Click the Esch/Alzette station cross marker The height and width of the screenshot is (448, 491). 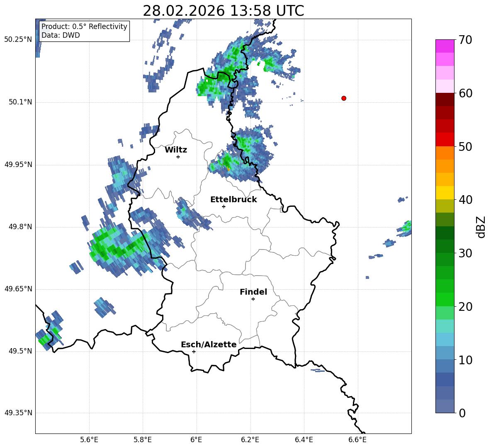194,351
